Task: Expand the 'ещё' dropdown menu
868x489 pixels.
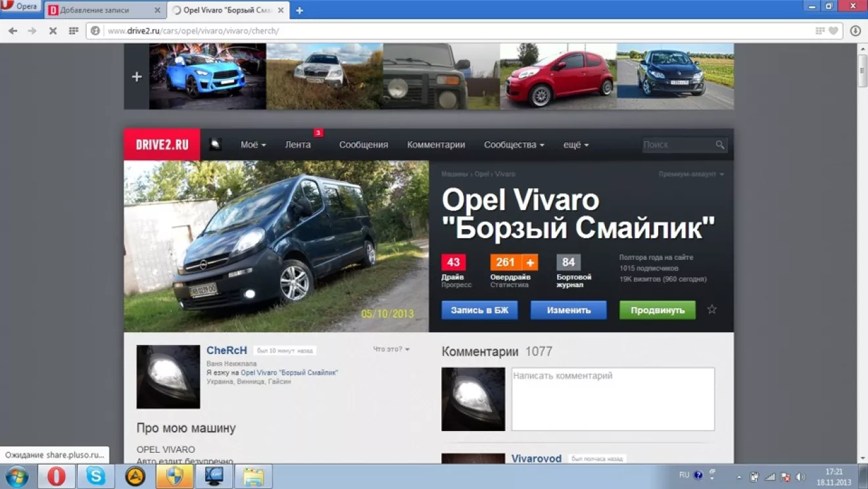Action: 576,145
